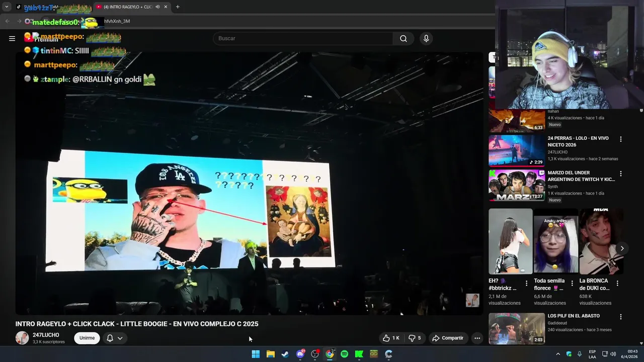Click 1,3 K visualizaciones metadata text
This screenshot has width=644, height=362.
[x=566, y=159]
